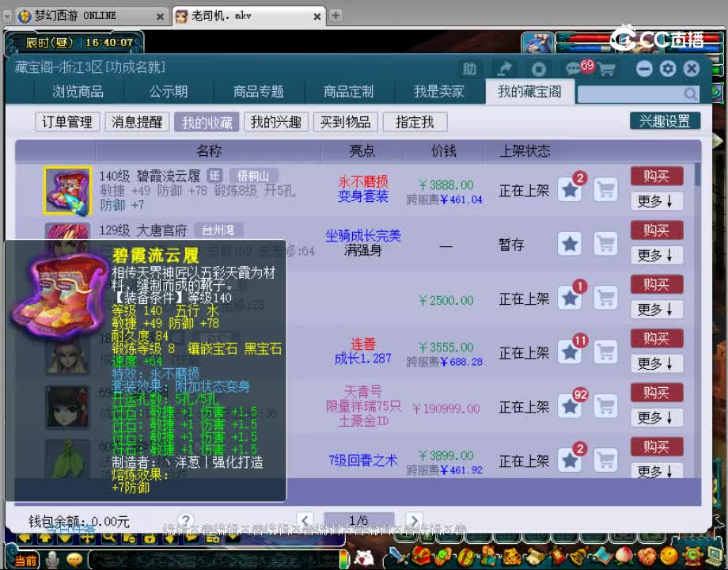This screenshot has width=728, height=570.
Task: Switch to 商品专题 tab
Action: [x=258, y=92]
